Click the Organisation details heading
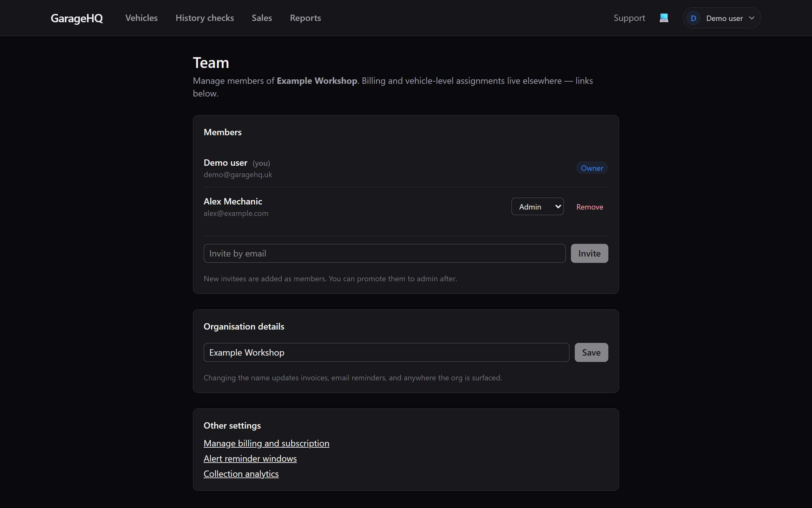The image size is (812, 508). point(244,327)
